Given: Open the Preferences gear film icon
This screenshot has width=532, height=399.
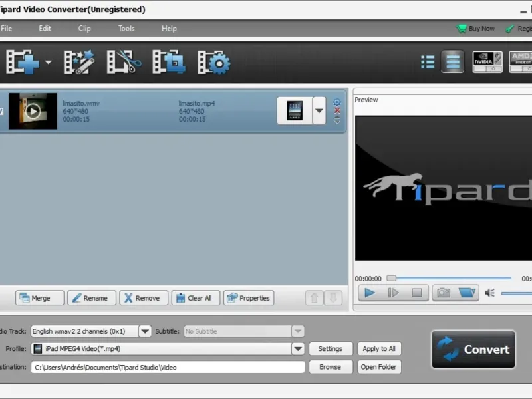Looking at the screenshot, I should click(x=213, y=62).
